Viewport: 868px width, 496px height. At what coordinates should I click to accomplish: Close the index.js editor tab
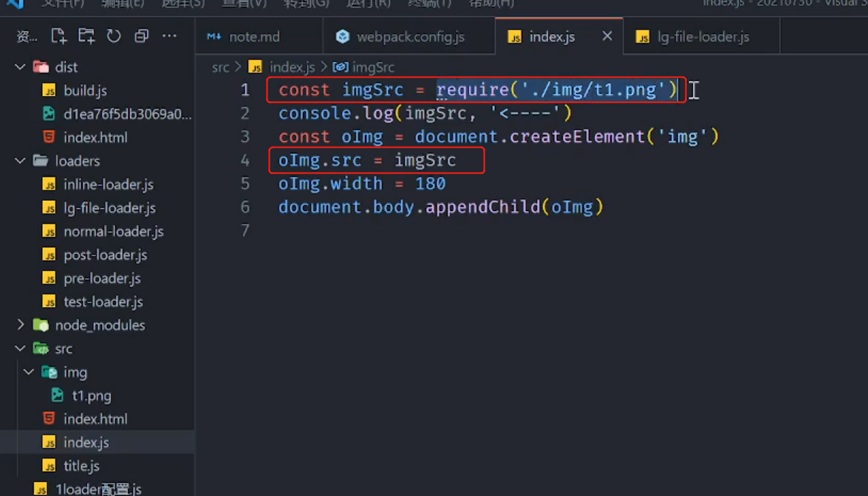pos(606,36)
